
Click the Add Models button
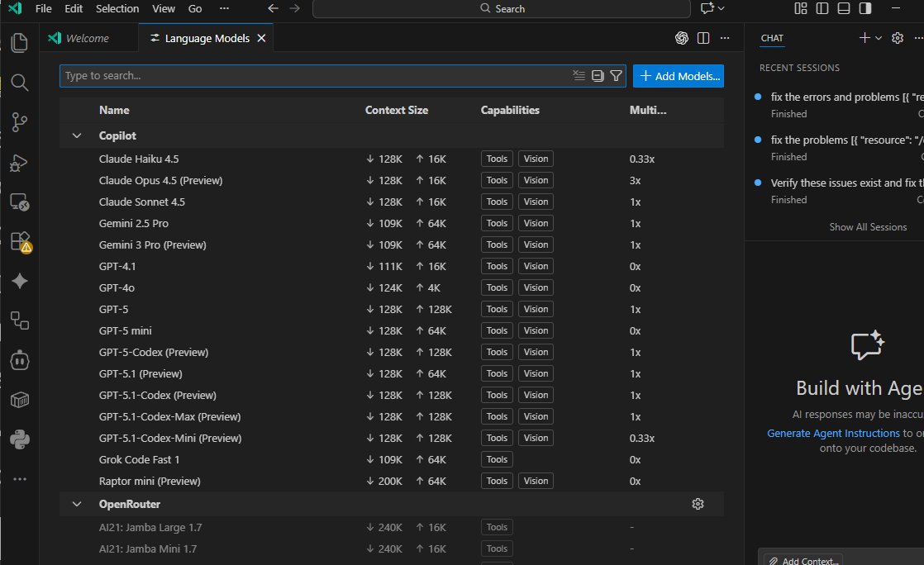tap(679, 76)
